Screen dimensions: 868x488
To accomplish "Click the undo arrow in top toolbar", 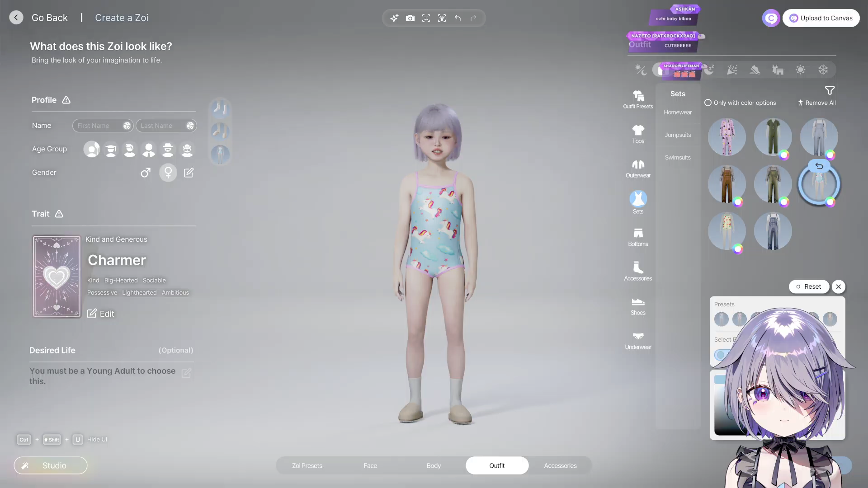I will [x=458, y=18].
